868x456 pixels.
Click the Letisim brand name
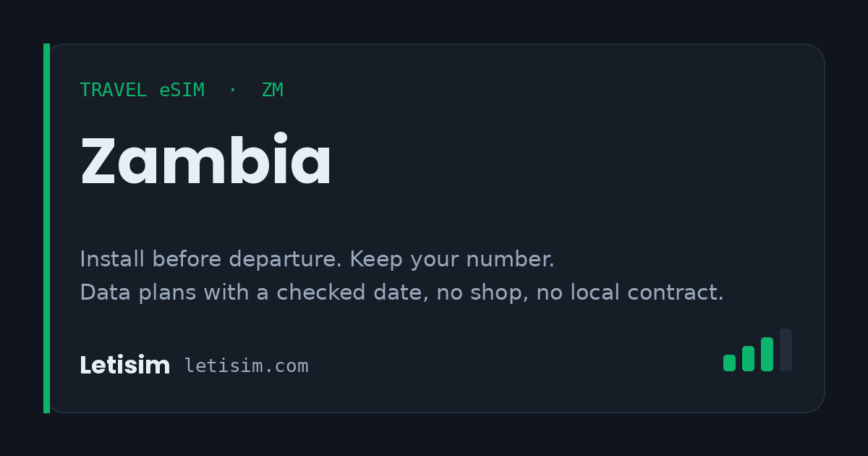[x=124, y=366]
